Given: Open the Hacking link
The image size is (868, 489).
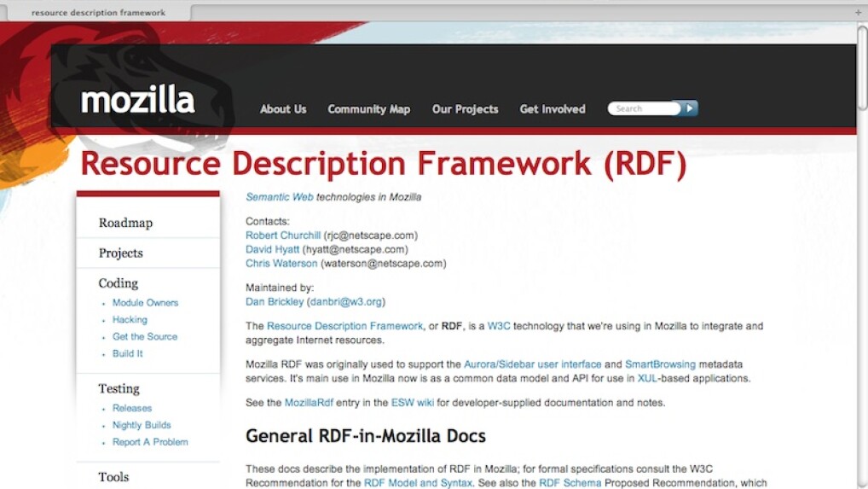Looking at the screenshot, I should (130, 319).
